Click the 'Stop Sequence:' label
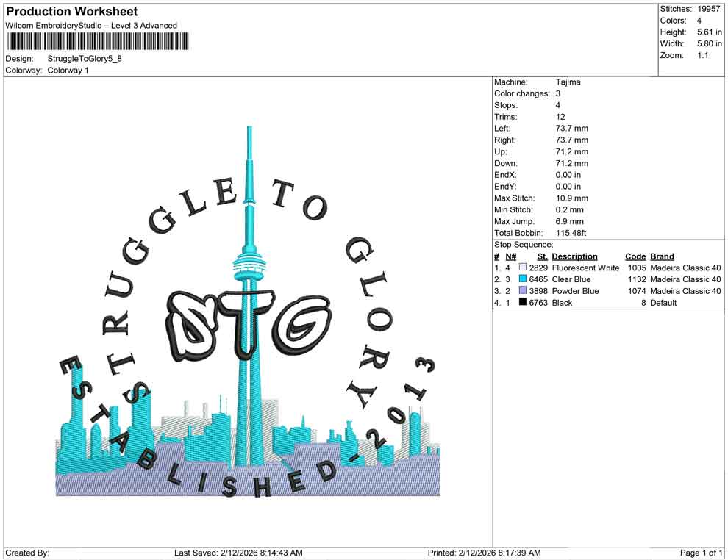This screenshot has height=560, width=728. click(524, 245)
